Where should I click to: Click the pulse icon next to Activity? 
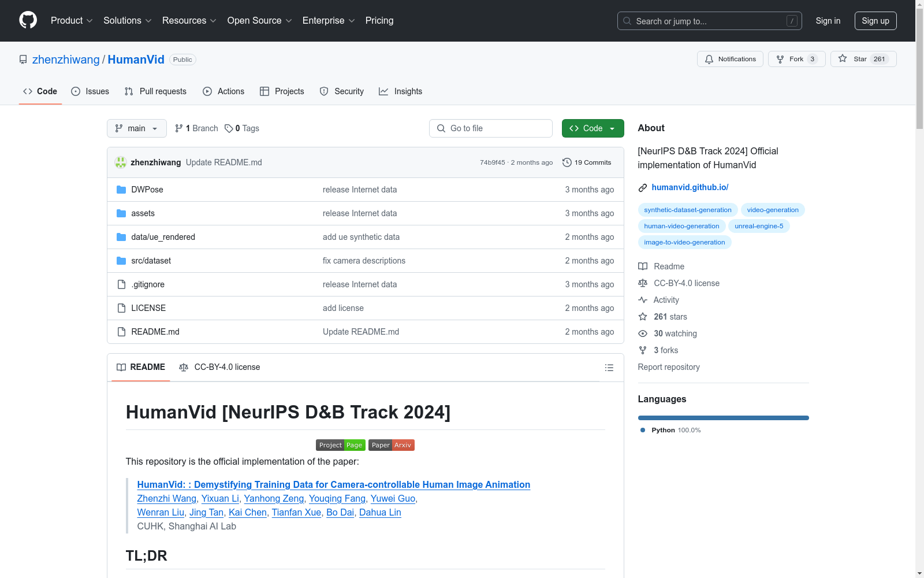(x=643, y=300)
